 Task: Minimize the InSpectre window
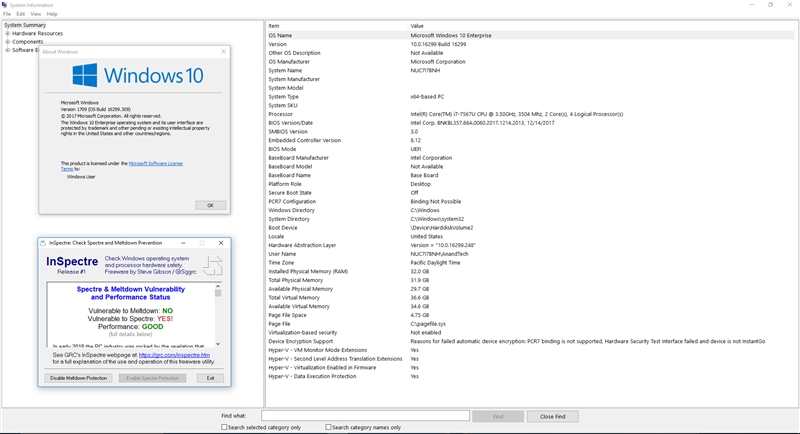click(x=183, y=243)
